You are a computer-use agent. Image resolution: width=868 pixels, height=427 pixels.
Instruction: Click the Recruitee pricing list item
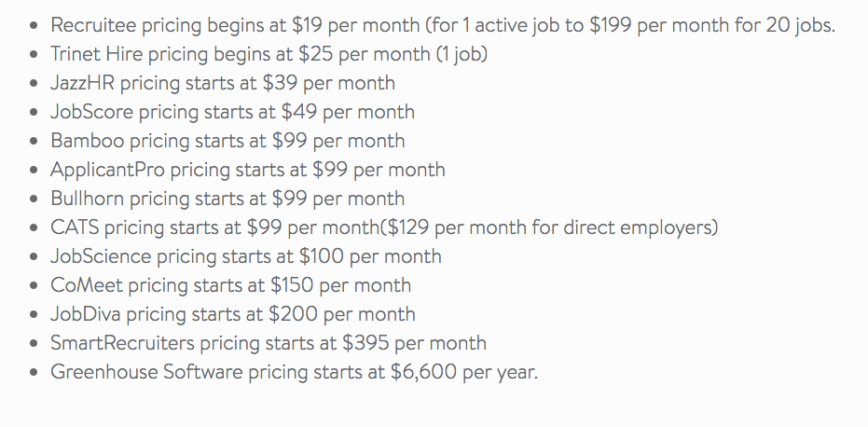(x=443, y=25)
